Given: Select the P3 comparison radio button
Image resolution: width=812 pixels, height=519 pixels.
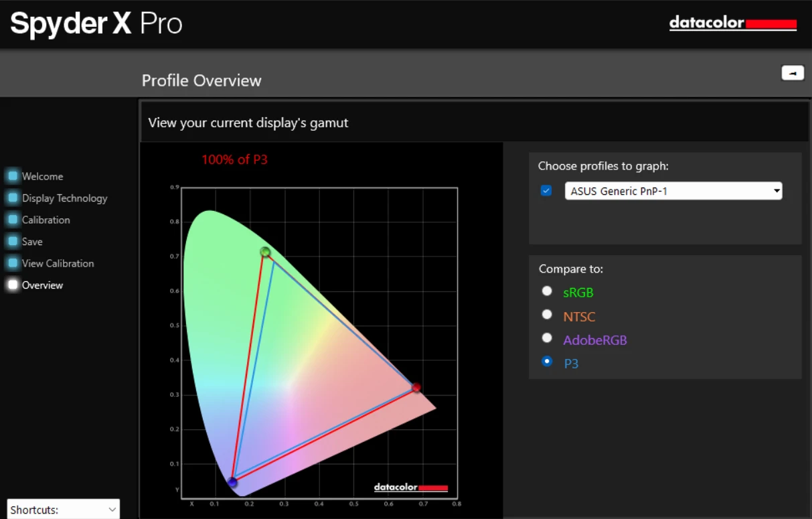Looking at the screenshot, I should coord(547,362).
